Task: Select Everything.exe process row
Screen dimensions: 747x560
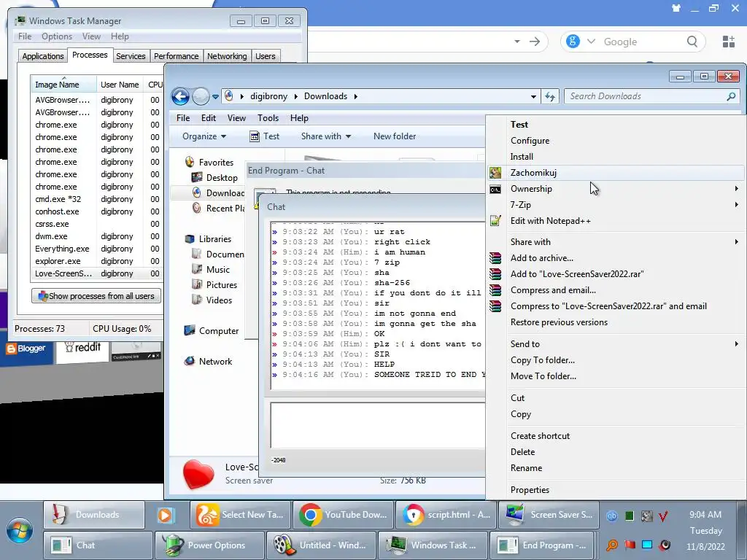Action: click(97, 249)
